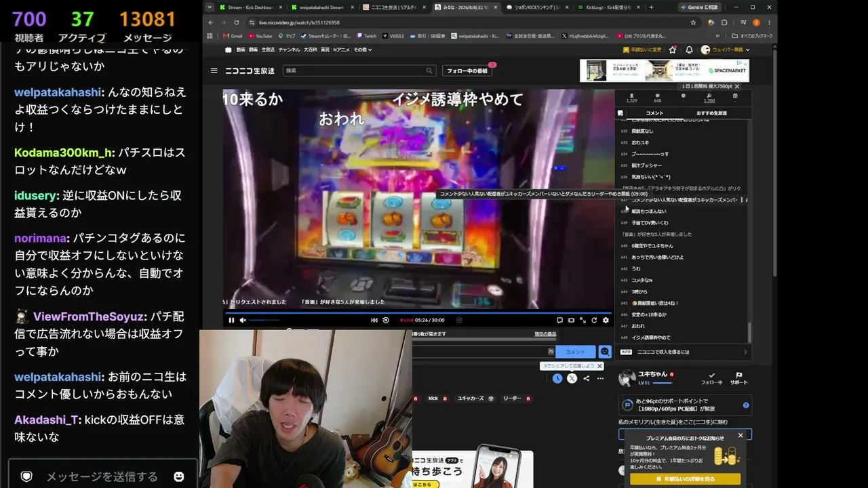Open the 大百科 menu item
This screenshot has height=488, width=868.
[x=310, y=49]
